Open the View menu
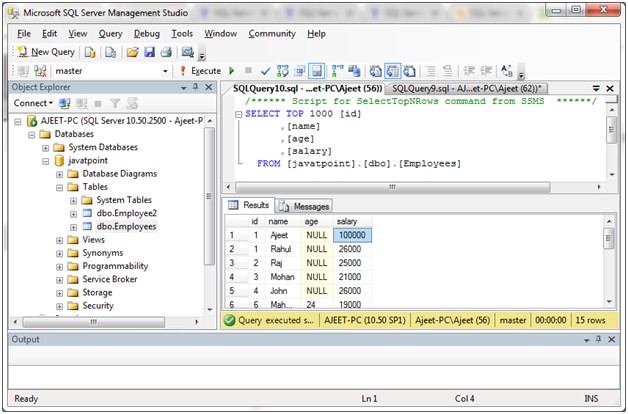This screenshot has width=628, height=414. point(78,34)
